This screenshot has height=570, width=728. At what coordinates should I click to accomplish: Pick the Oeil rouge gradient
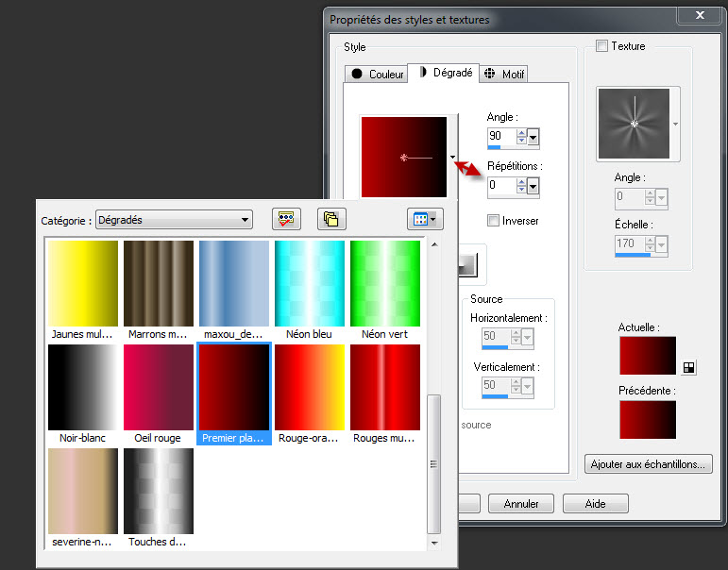(159, 388)
